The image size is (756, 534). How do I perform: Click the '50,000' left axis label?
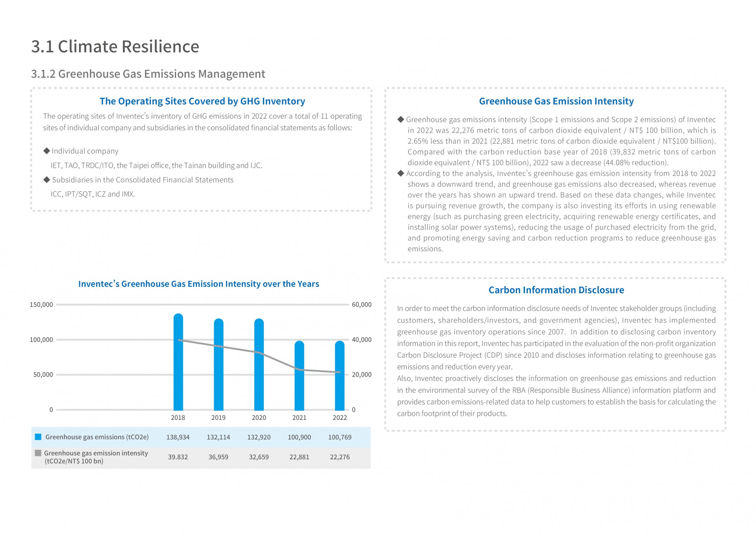(43, 375)
